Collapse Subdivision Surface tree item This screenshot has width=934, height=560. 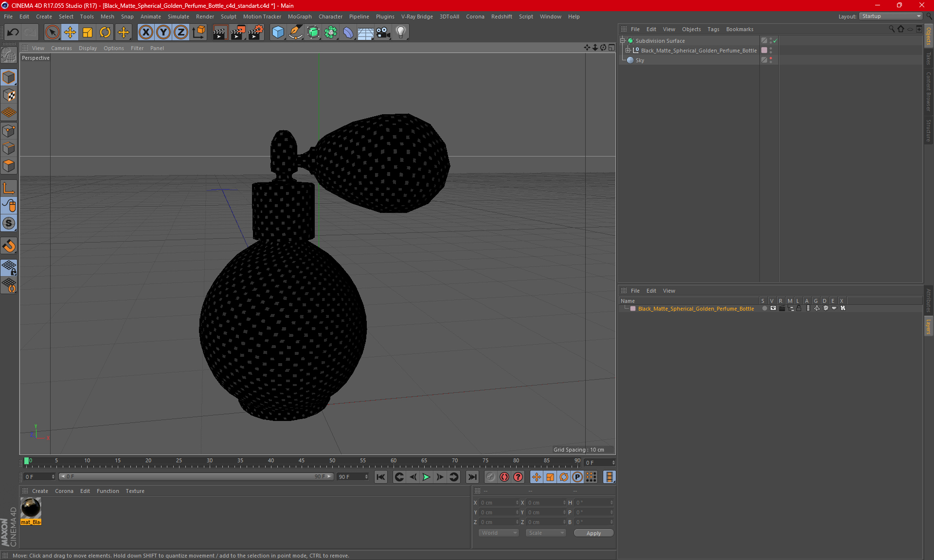click(623, 41)
